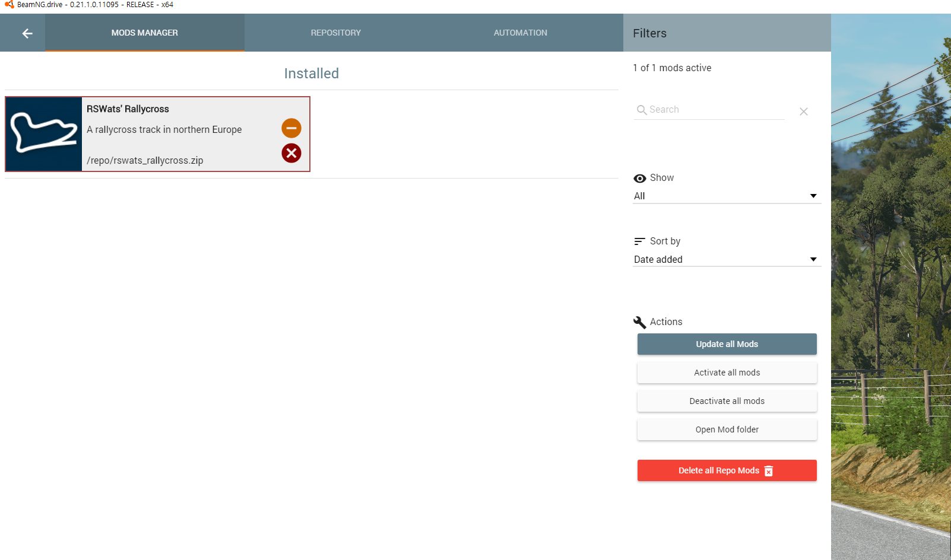This screenshot has width=951, height=560.
Task: Click Activate all mods
Action: click(x=727, y=373)
